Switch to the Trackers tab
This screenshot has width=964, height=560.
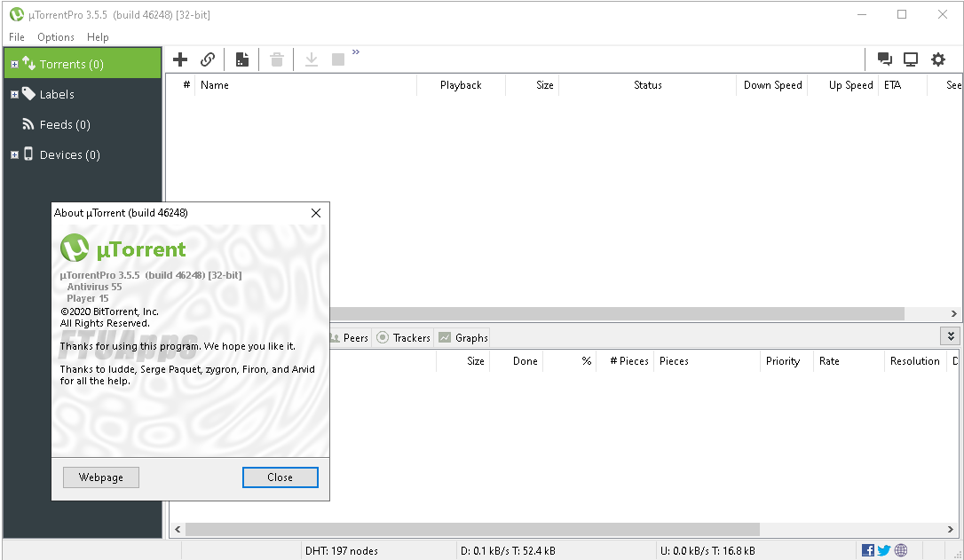click(x=403, y=337)
